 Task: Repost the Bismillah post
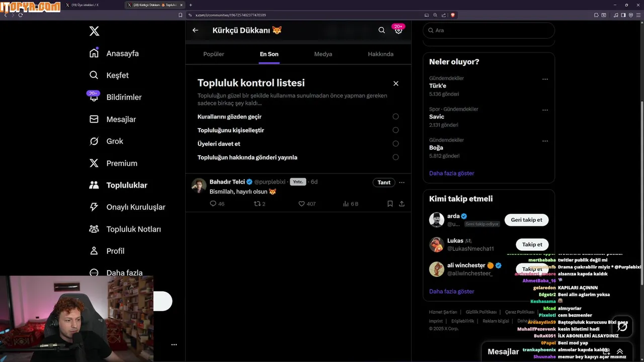[x=260, y=204]
